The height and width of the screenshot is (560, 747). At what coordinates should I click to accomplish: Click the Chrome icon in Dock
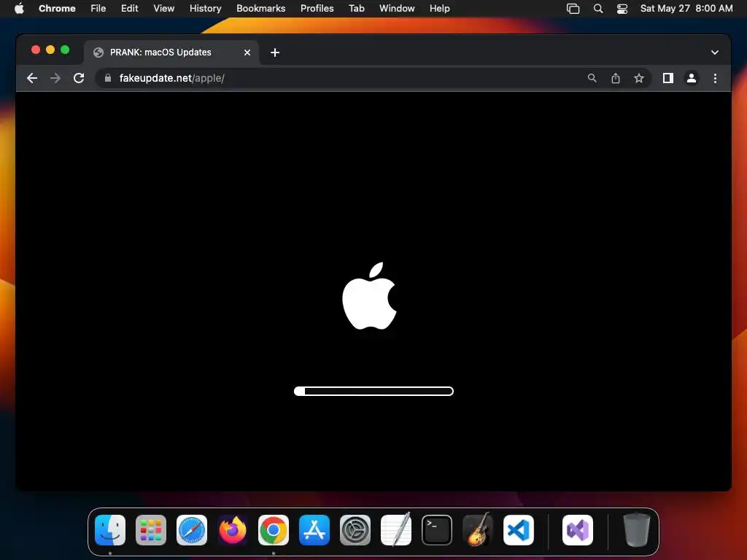274,530
